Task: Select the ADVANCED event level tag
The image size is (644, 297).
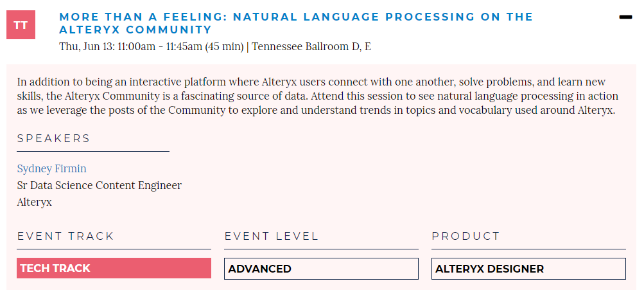Action: (x=321, y=269)
